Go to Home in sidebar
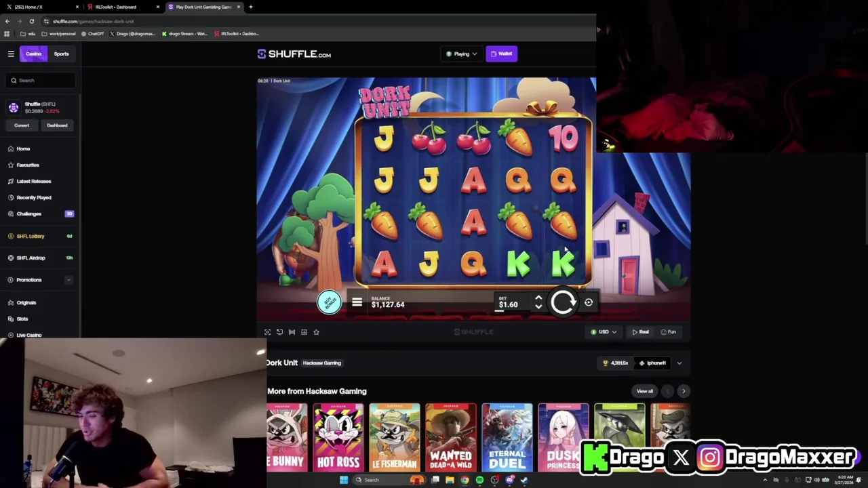The image size is (868, 488). tap(23, 148)
